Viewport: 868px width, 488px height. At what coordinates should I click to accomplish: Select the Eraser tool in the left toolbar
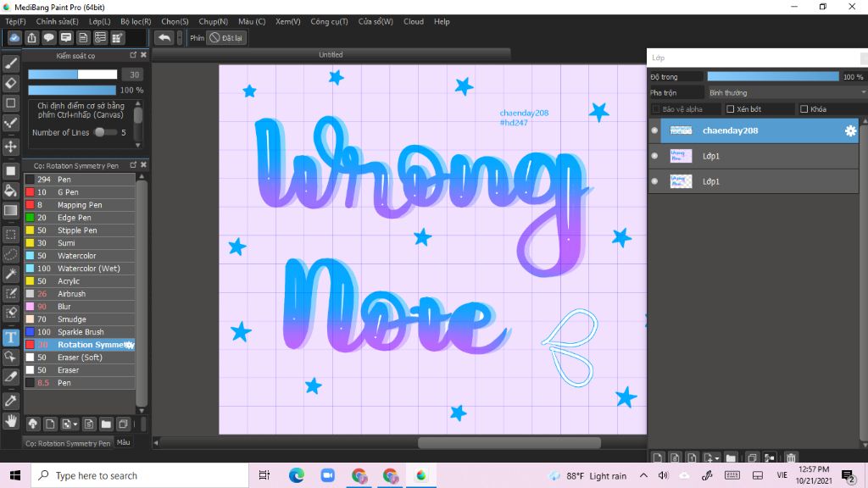click(11, 84)
